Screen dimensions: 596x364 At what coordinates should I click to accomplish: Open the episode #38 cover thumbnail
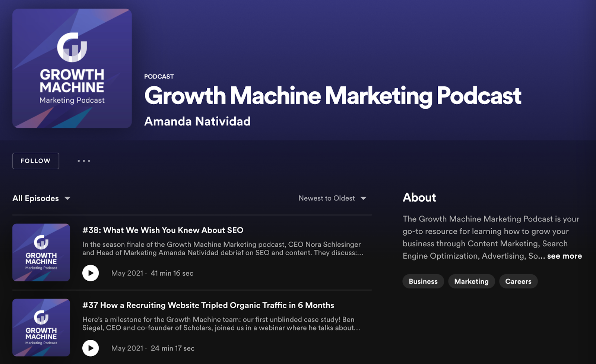(x=41, y=252)
